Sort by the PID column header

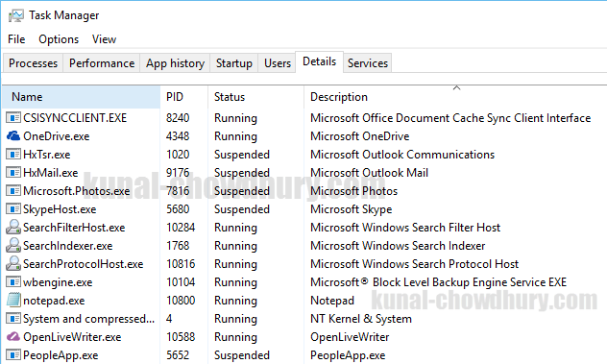pyautogui.click(x=183, y=97)
